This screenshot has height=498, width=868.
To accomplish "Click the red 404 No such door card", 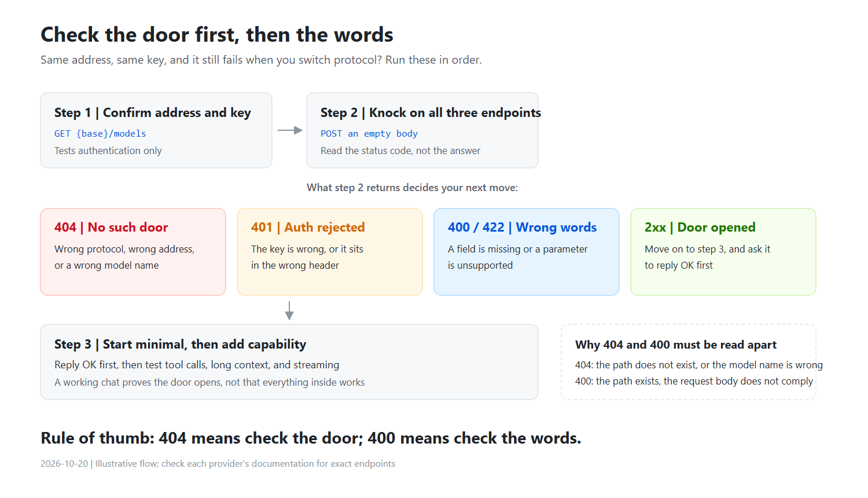I will pos(133,252).
